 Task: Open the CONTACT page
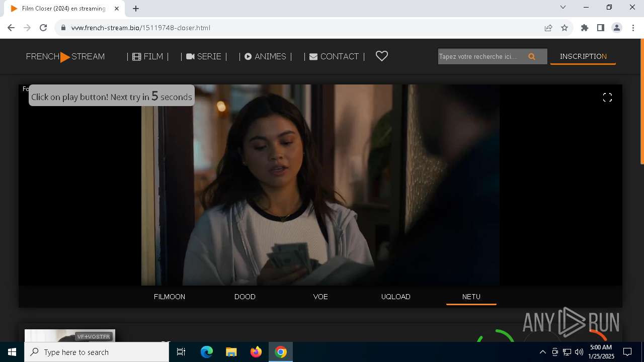334,57
